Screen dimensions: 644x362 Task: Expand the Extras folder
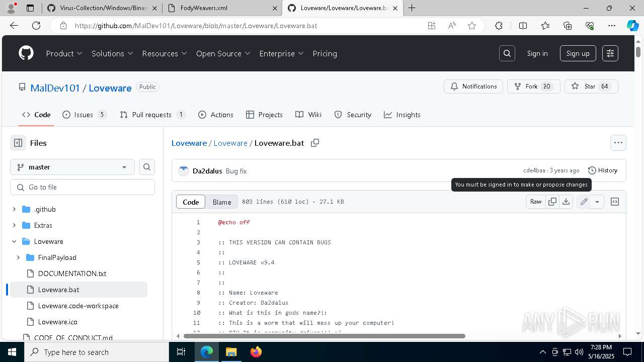pyautogui.click(x=14, y=225)
